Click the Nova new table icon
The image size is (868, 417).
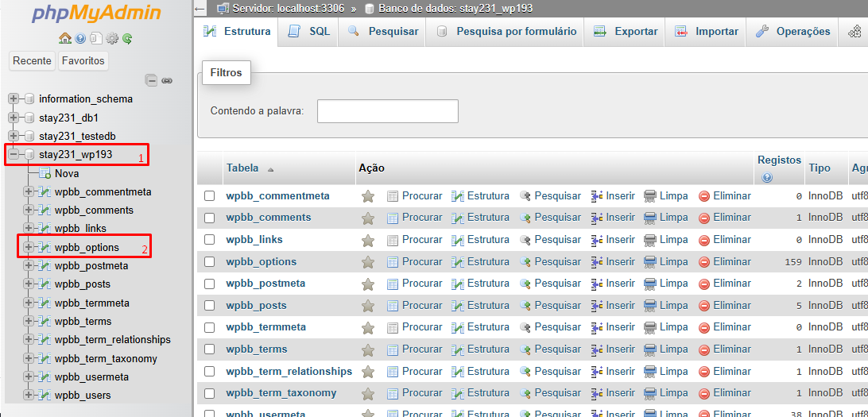pos(45,174)
